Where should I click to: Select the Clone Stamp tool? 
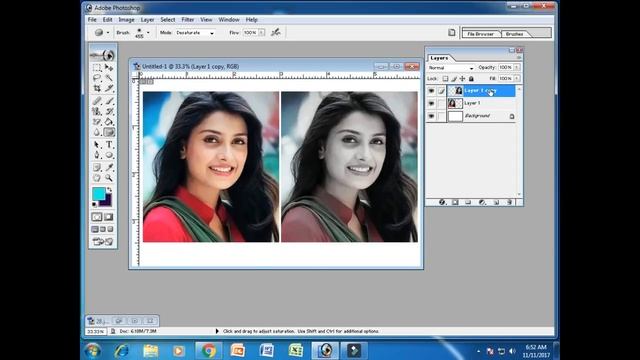[x=97, y=111]
